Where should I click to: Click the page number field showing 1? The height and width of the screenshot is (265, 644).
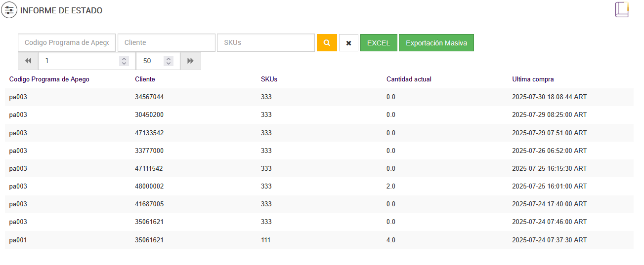pyautogui.click(x=79, y=61)
